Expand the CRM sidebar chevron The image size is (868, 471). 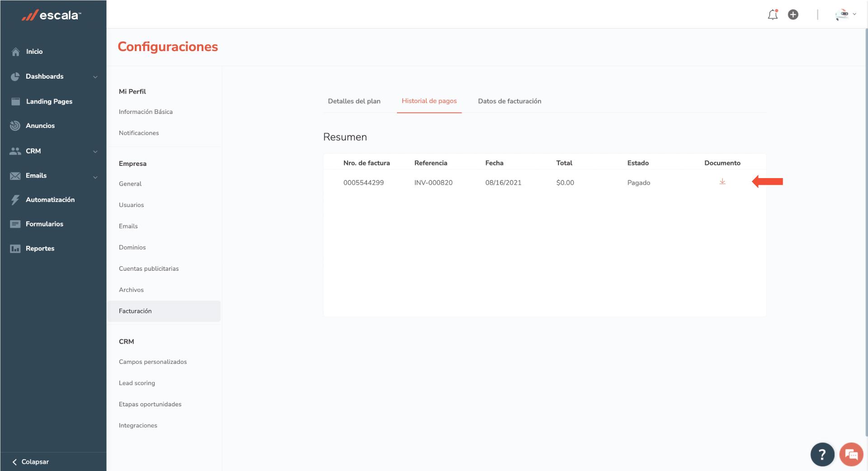point(95,151)
